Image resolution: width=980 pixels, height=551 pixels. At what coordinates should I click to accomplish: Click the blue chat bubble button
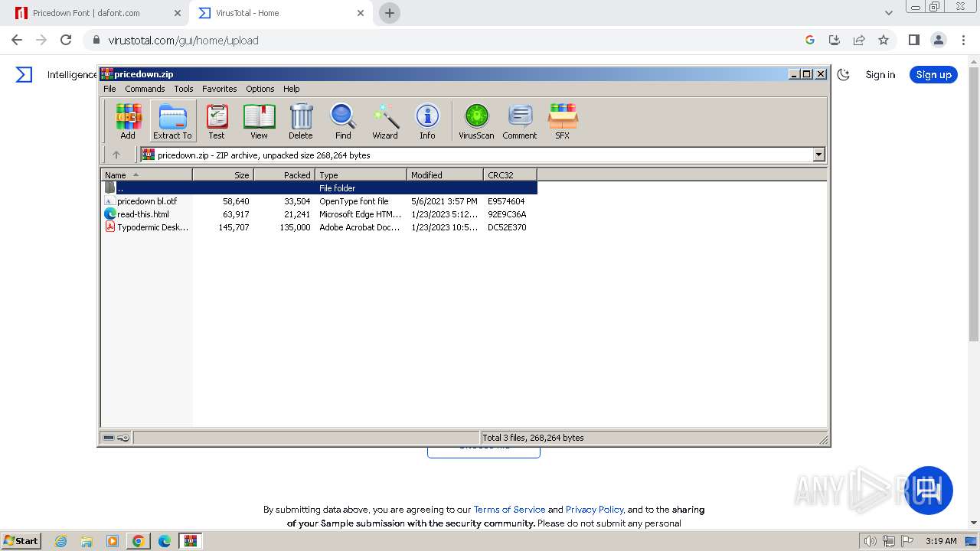pyautogui.click(x=929, y=491)
